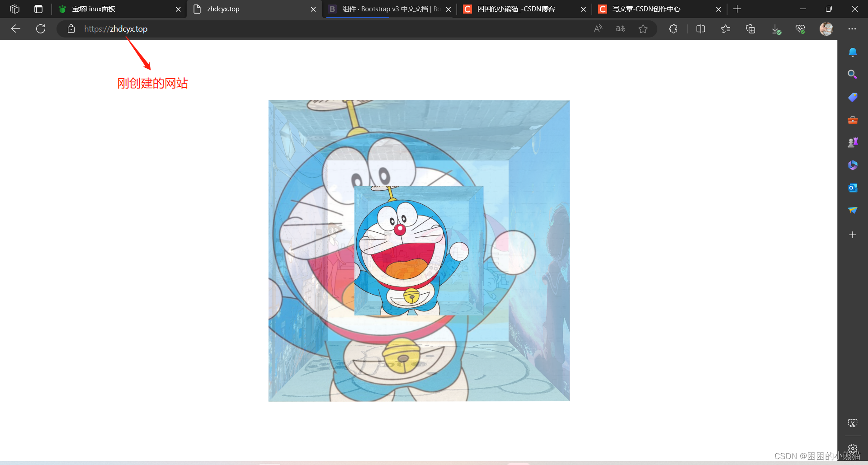Image resolution: width=868 pixels, height=465 pixels.
Task: Open the notifications bell in sidebar
Action: click(x=853, y=52)
